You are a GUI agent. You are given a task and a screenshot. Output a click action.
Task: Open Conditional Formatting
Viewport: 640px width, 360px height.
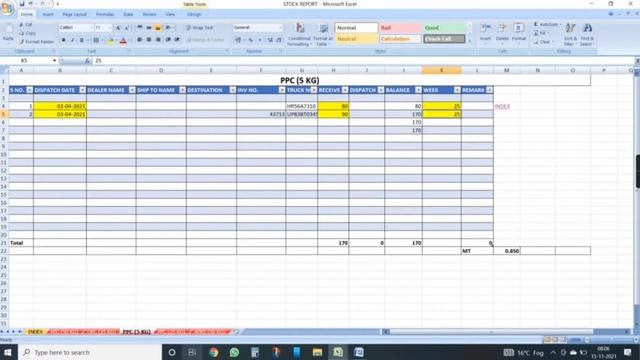299,34
